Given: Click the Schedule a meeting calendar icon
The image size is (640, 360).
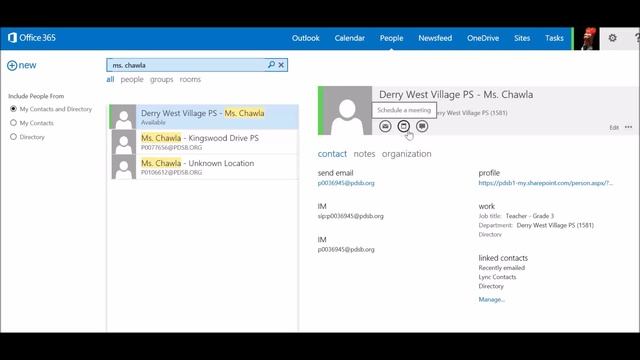Looking at the screenshot, I should point(404,126).
